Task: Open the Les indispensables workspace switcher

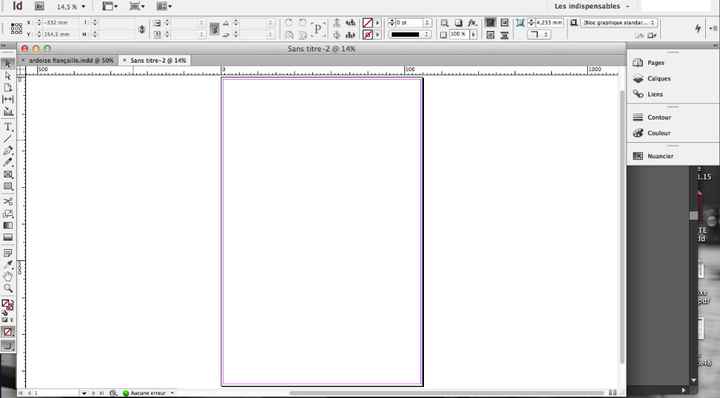Action: 592,6
